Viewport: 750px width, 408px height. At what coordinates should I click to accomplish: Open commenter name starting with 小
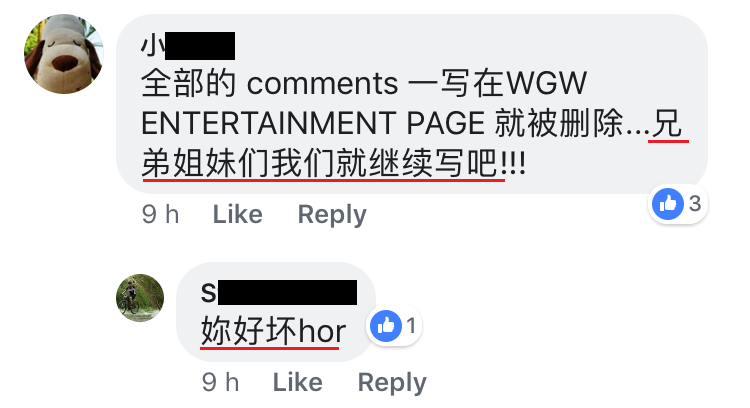point(188,46)
